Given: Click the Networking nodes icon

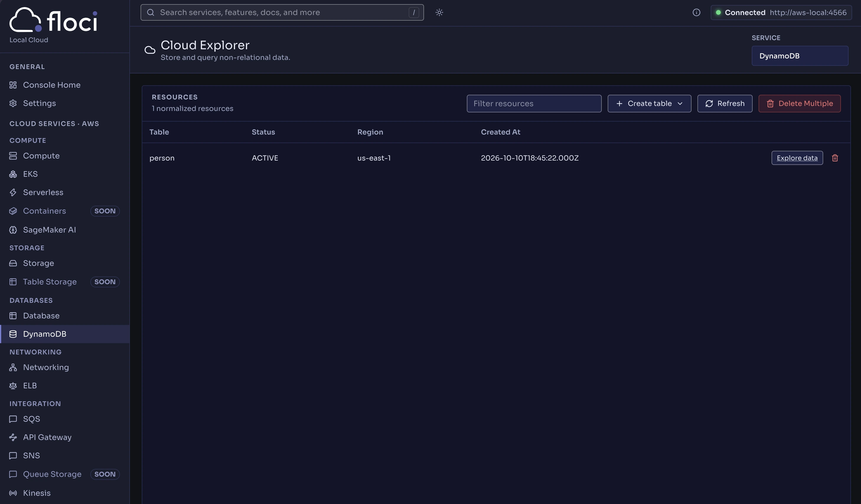Looking at the screenshot, I should [13, 367].
